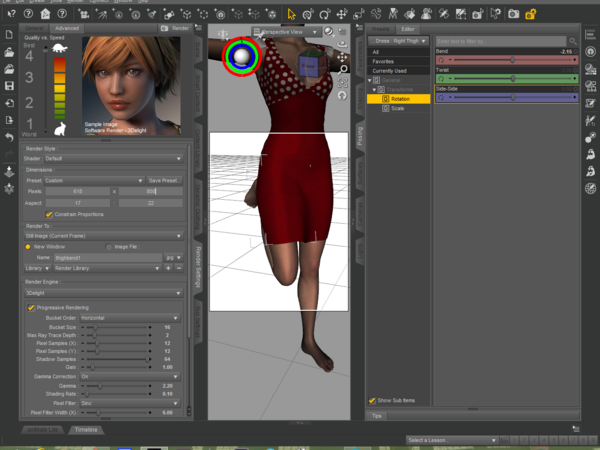Click the viewport zoom magnifier icon
Viewport: 600px width, 450px height.
point(343,69)
